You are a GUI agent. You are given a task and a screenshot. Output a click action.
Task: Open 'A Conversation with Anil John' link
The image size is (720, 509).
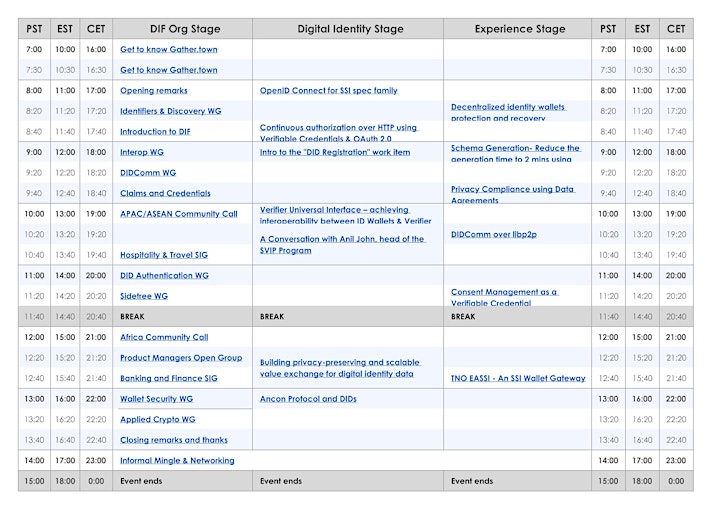point(343,245)
